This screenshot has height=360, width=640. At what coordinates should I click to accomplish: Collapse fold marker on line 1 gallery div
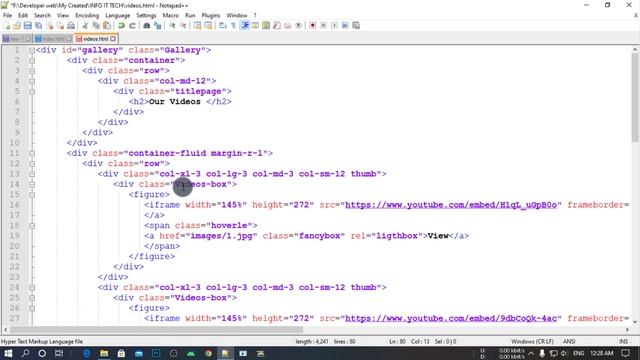[32, 50]
